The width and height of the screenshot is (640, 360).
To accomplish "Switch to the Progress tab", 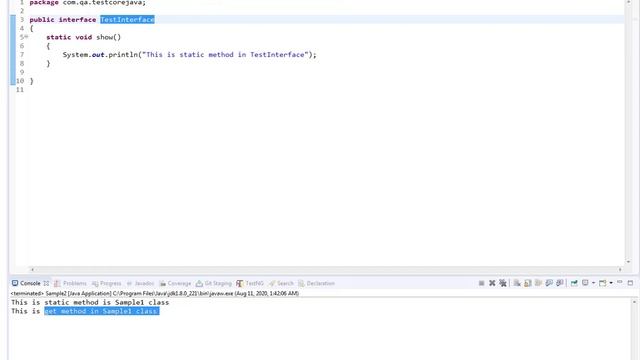I will [107, 283].
